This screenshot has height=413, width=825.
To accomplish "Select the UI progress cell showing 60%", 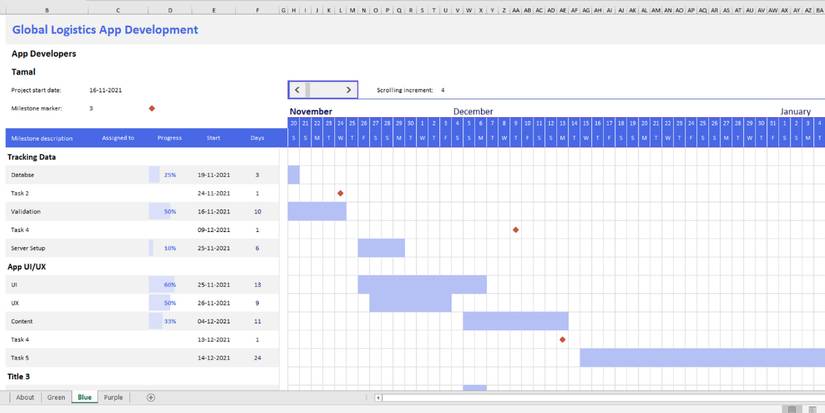I will tap(169, 285).
